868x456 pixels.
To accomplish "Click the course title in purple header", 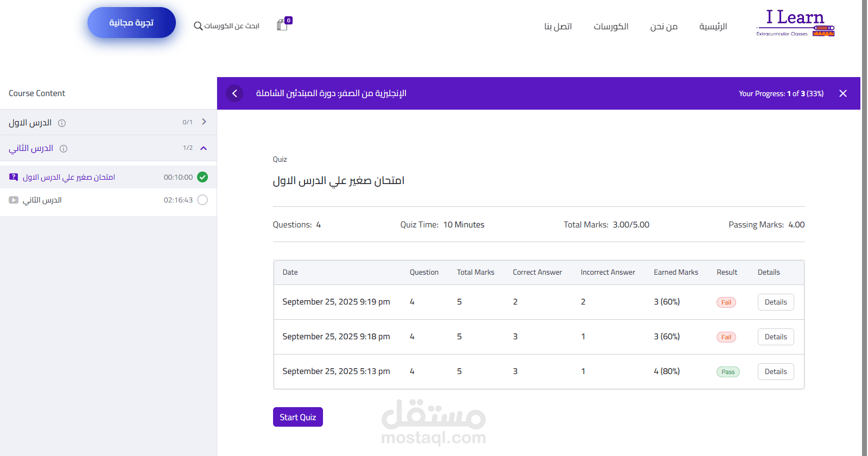I will pos(331,93).
